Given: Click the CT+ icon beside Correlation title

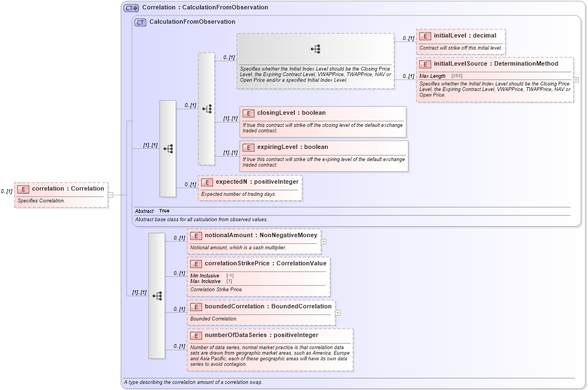Looking at the screenshot, I should tap(131, 8).
